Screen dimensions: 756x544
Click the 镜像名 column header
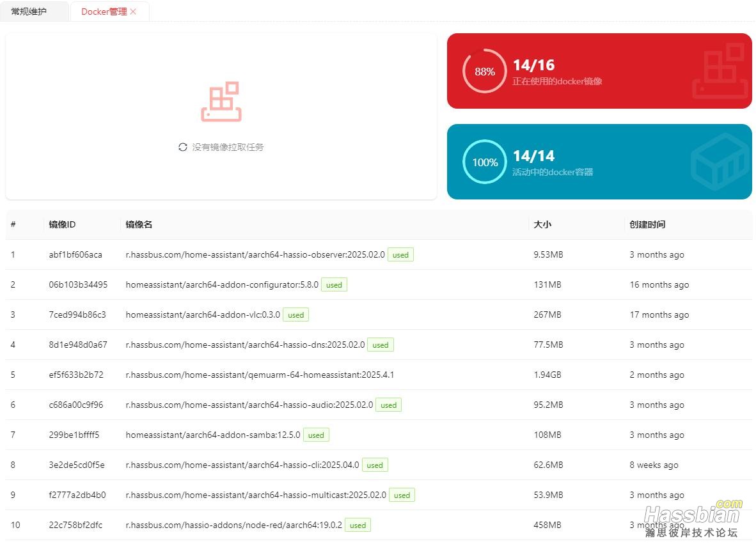(x=139, y=224)
